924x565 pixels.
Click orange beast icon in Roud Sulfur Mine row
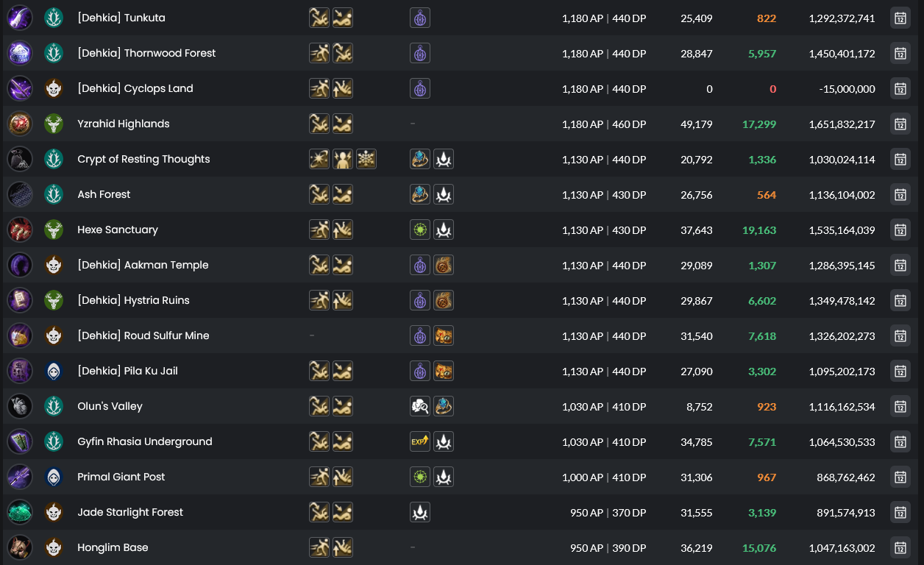(x=444, y=335)
